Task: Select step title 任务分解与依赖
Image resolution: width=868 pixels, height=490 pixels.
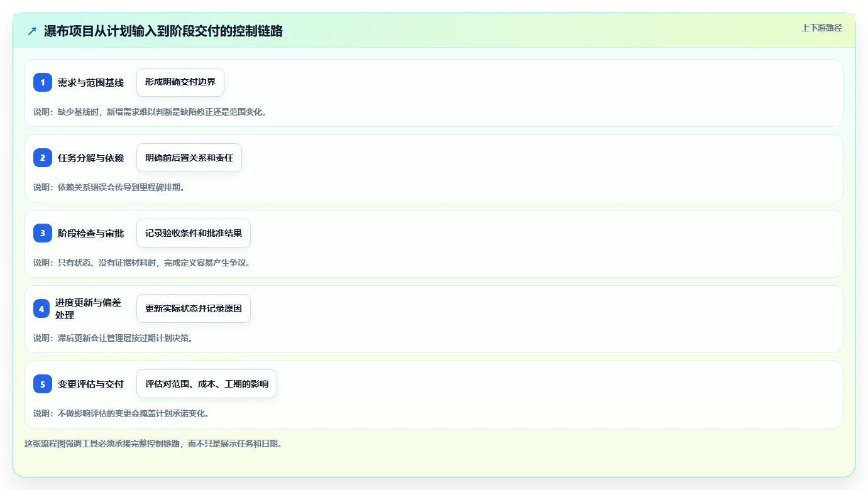Action: tap(91, 158)
